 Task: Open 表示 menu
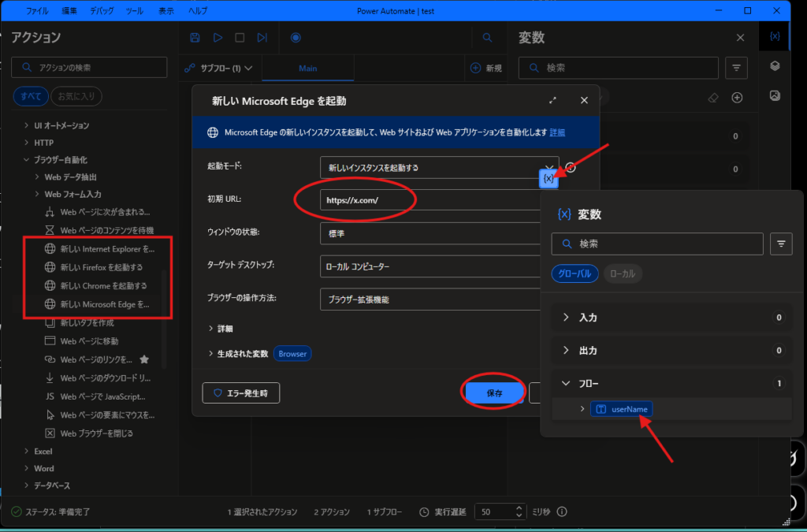(x=165, y=11)
